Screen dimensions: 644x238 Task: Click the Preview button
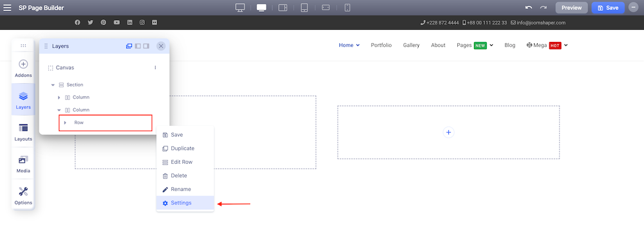click(572, 8)
